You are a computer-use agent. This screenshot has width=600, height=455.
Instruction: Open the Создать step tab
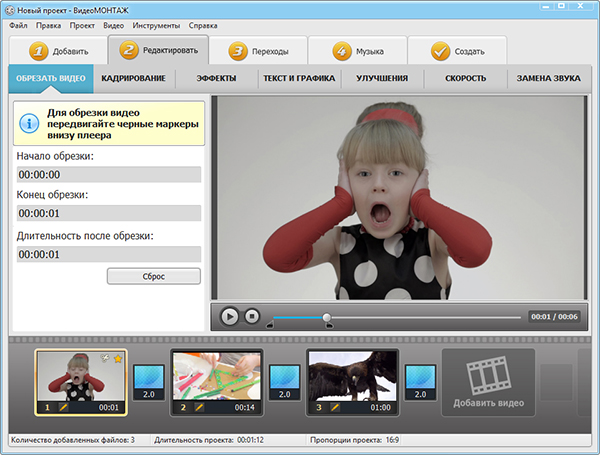[x=455, y=51]
